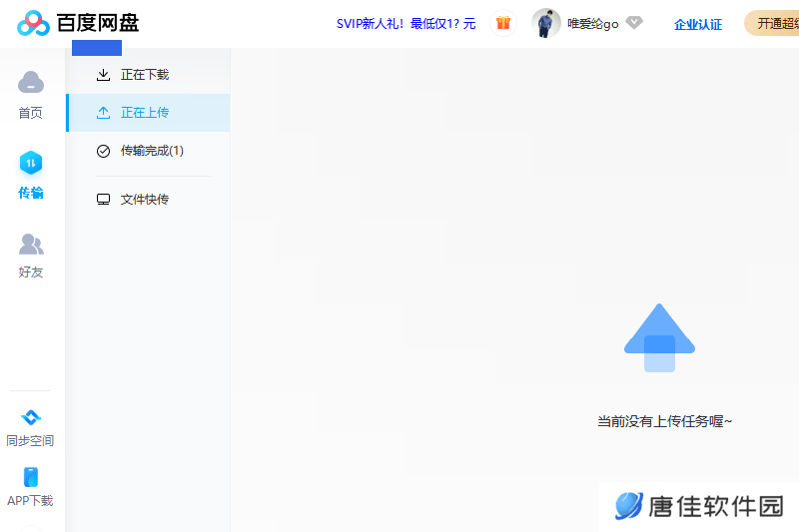The height and width of the screenshot is (532, 799).
Task: Click the checkmark icon beside 传输完成(1)
Action: (104, 151)
